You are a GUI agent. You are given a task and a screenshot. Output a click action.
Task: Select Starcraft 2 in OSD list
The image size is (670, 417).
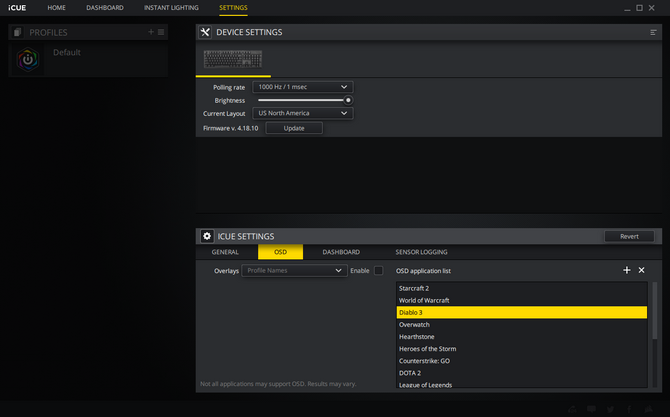tap(521, 288)
